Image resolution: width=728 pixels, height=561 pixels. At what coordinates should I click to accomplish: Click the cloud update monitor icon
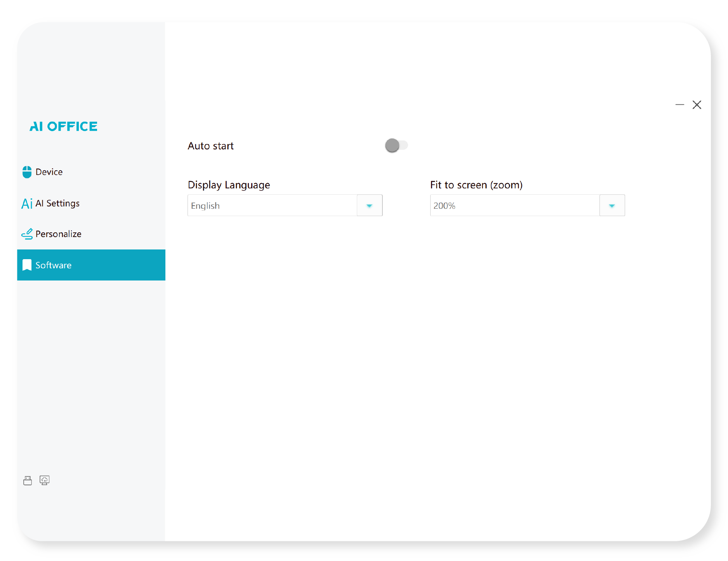pos(45,481)
